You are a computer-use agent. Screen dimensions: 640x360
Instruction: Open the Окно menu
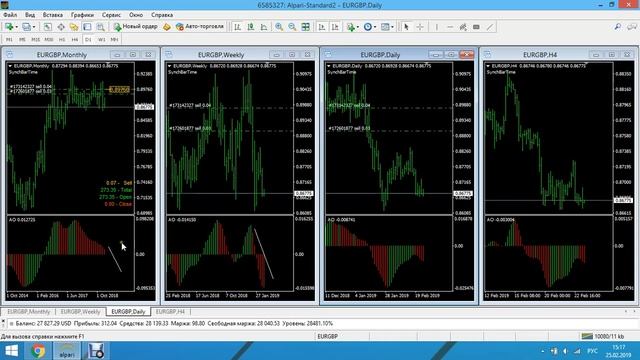click(136, 15)
